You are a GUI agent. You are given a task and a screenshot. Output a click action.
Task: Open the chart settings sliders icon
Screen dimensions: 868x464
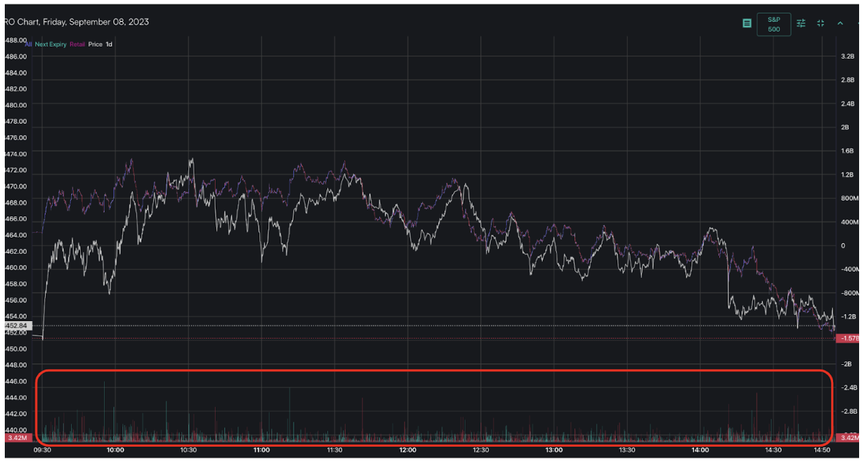point(800,22)
